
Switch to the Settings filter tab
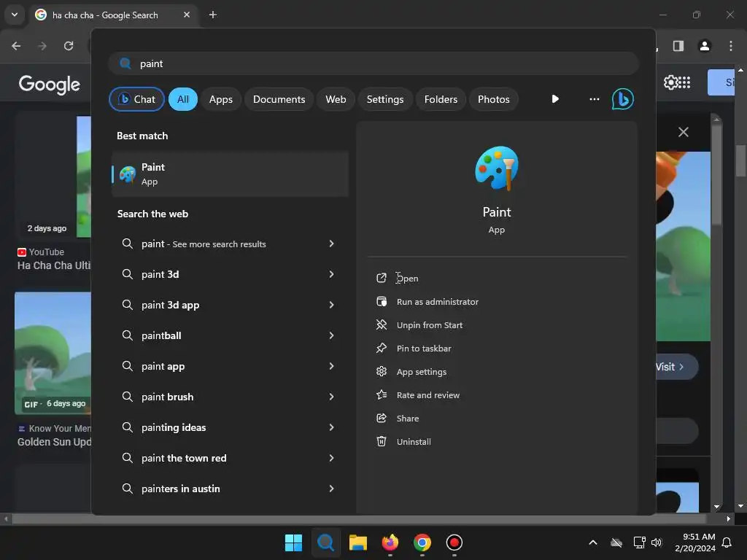pos(385,99)
